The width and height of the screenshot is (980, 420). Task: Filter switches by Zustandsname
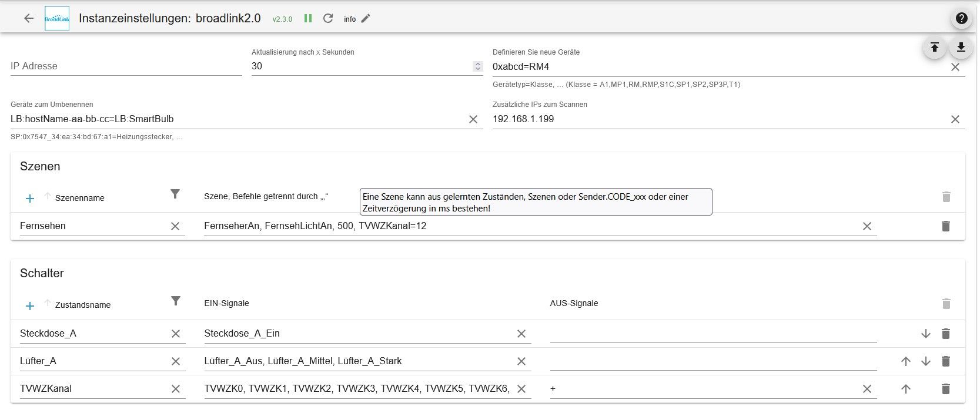(x=175, y=301)
